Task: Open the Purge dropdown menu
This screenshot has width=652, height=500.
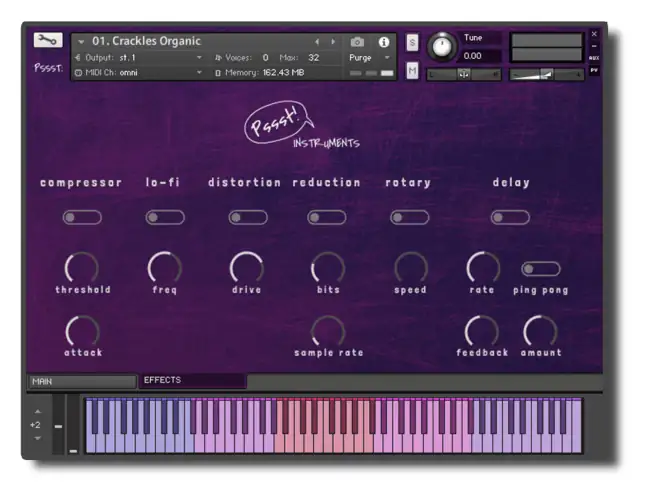Action: pos(370,58)
